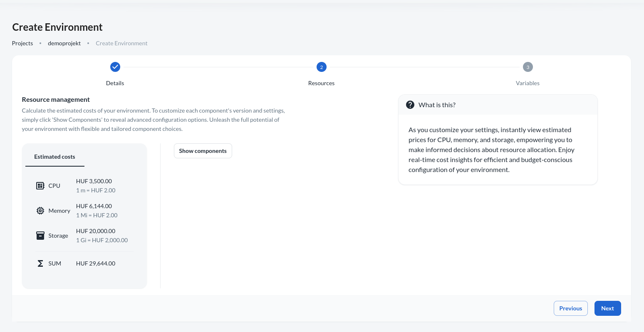The height and width of the screenshot is (332, 644).
Task: Click the Memory chip icon
Action: (x=40, y=211)
